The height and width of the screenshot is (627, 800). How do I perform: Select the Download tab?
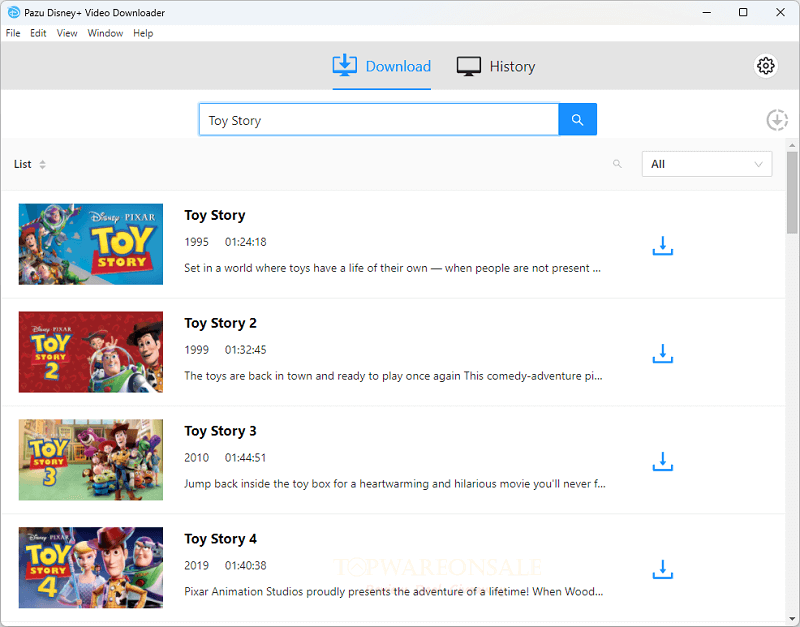382,66
